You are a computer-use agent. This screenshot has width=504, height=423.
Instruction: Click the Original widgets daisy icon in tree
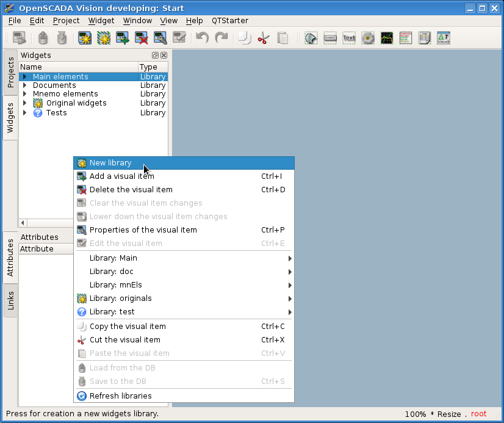click(38, 103)
